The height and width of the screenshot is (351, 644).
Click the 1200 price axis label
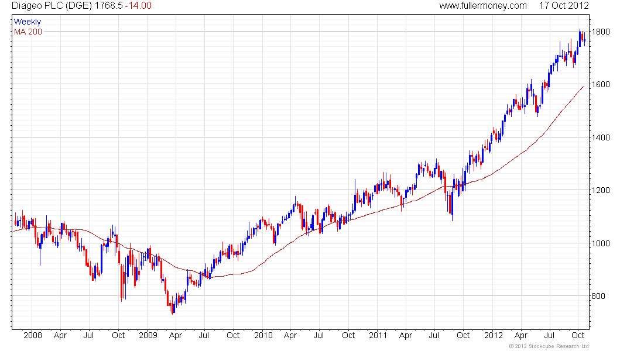coord(601,190)
